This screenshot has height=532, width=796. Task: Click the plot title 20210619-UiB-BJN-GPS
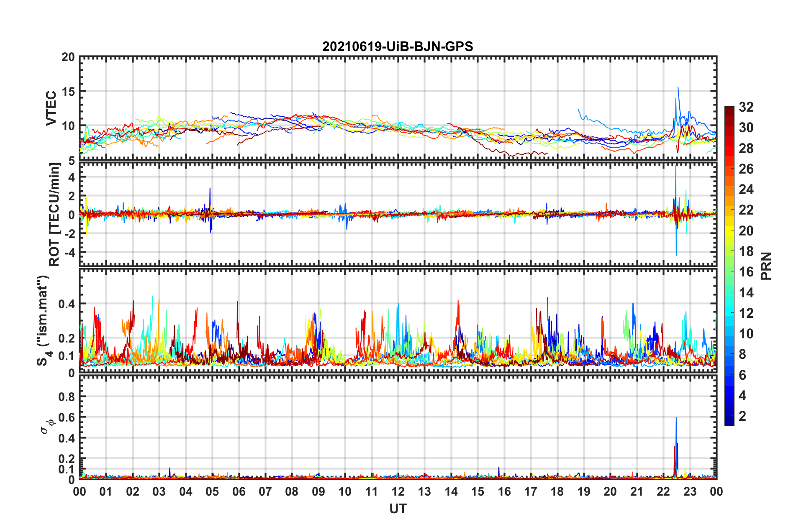tap(398, 46)
